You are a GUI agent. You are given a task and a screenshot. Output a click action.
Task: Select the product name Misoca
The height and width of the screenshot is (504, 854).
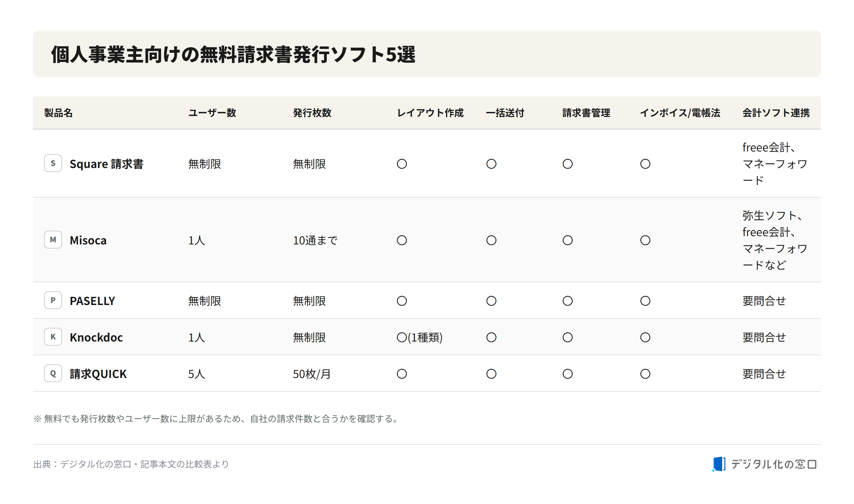pyautogui.click(x=88, y=240)
